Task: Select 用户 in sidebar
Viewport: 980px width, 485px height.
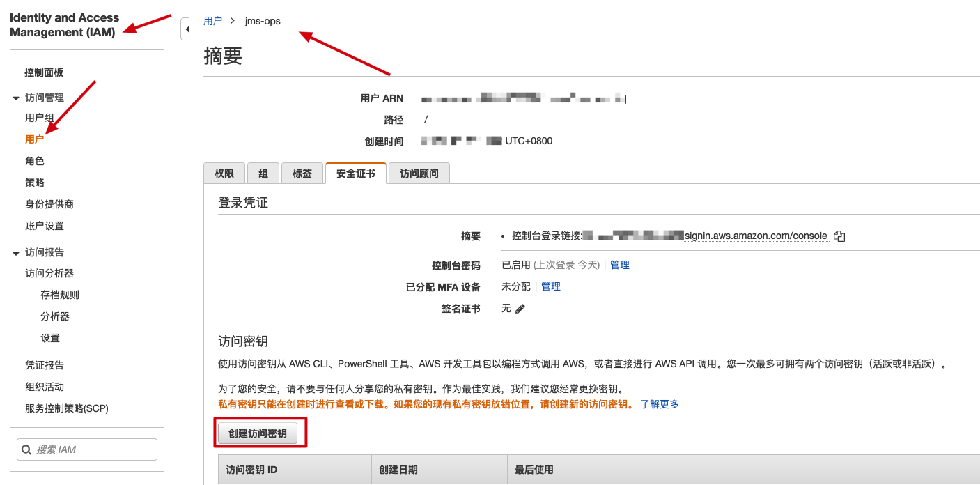Action: click(x=35, y=139)
